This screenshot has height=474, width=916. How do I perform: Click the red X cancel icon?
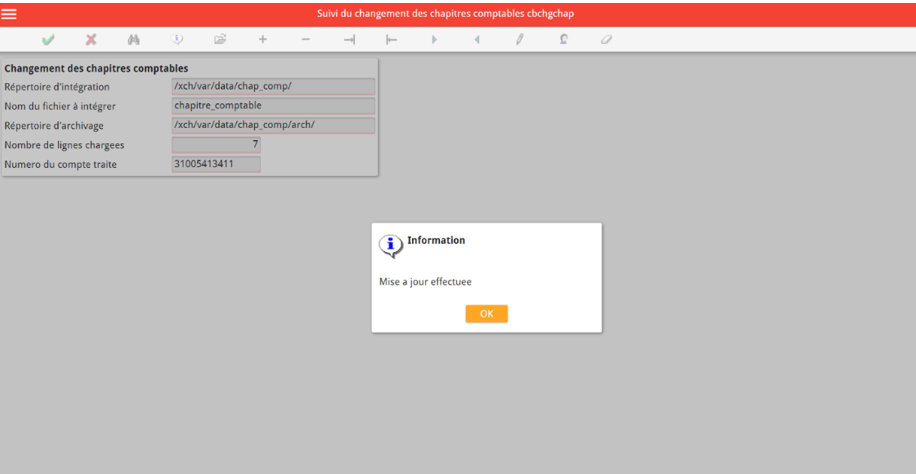pyautogui.click(x=91, y=40)
